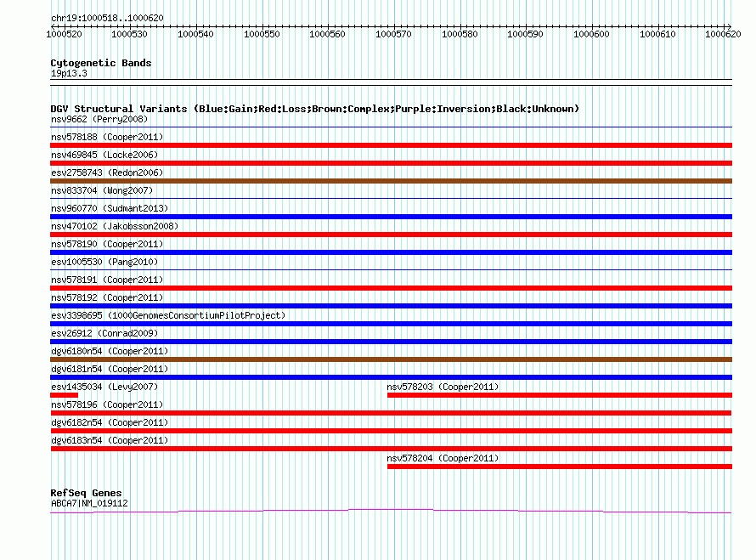Open variant nsv960770 (Sudmant2013)
Viewport: 756px width, 560px height.
110,208
